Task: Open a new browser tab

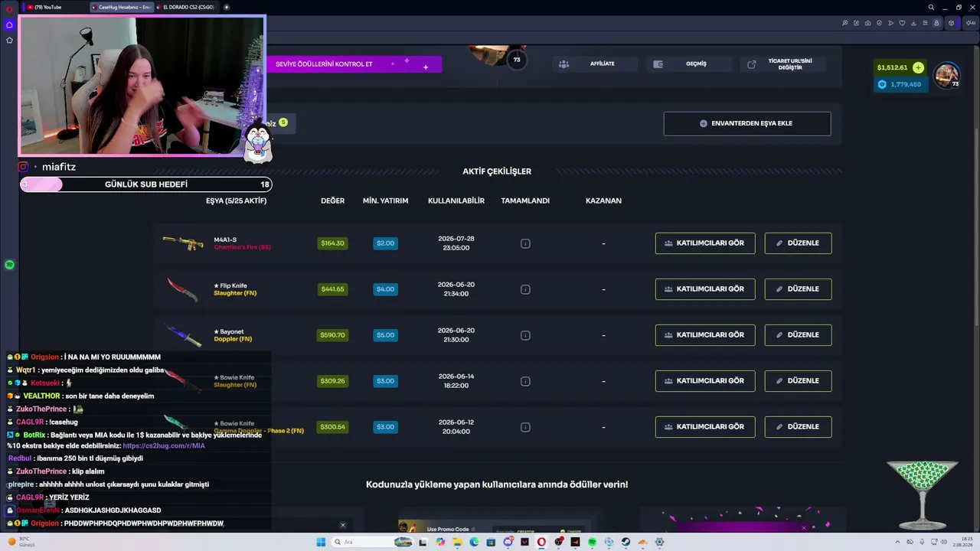Action: click(x=226, y=7)
